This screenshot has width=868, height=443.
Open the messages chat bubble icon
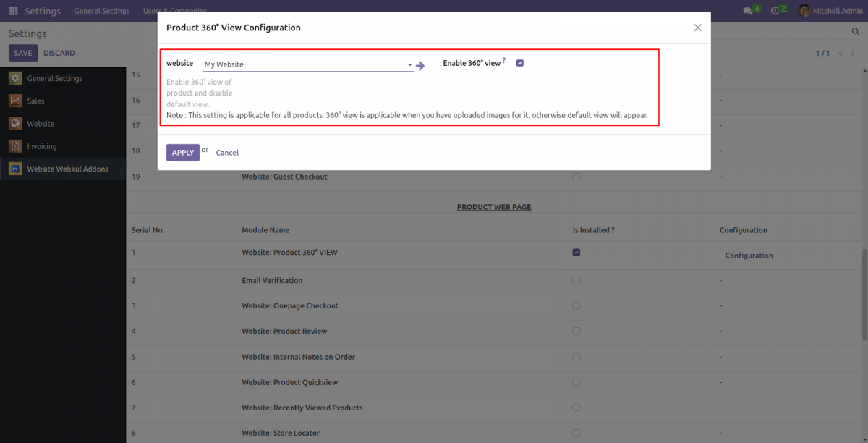click(x=749, y=10)
